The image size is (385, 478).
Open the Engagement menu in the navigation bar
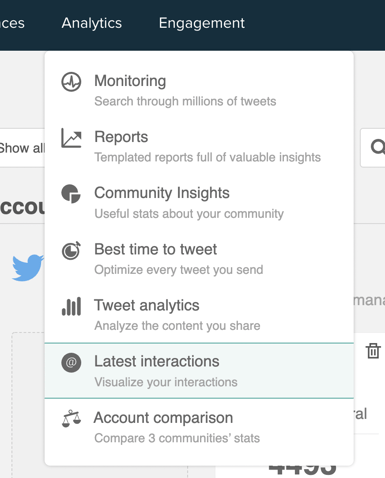(201, 23)
